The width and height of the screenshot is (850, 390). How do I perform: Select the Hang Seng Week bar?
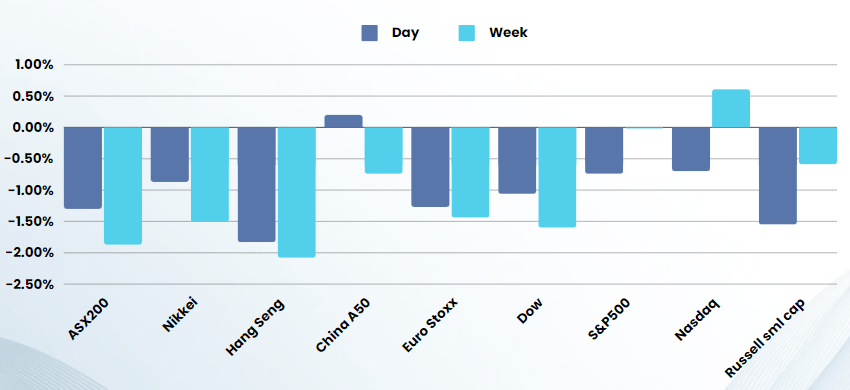coord(297,193)
